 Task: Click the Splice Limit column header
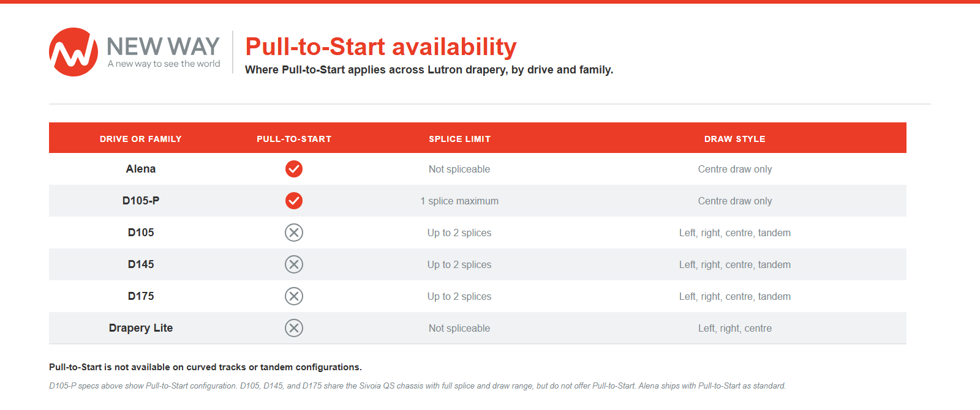[x=459, y=139]
